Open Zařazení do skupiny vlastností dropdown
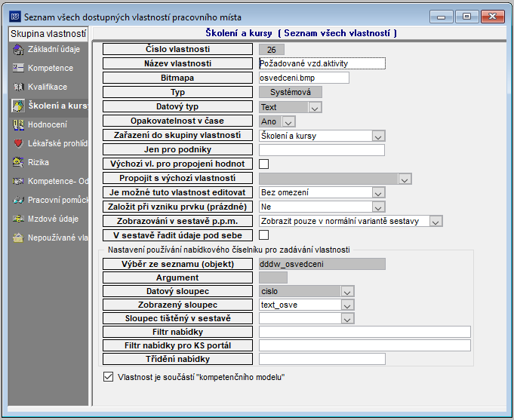The image size is (514, 420). pyautogui.click(x=378, y=136)
